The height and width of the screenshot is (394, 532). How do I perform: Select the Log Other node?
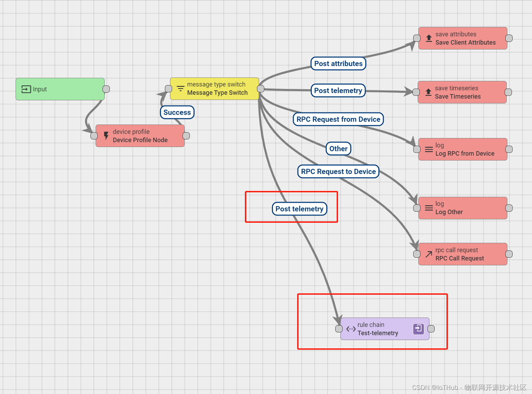coord(463,208)
